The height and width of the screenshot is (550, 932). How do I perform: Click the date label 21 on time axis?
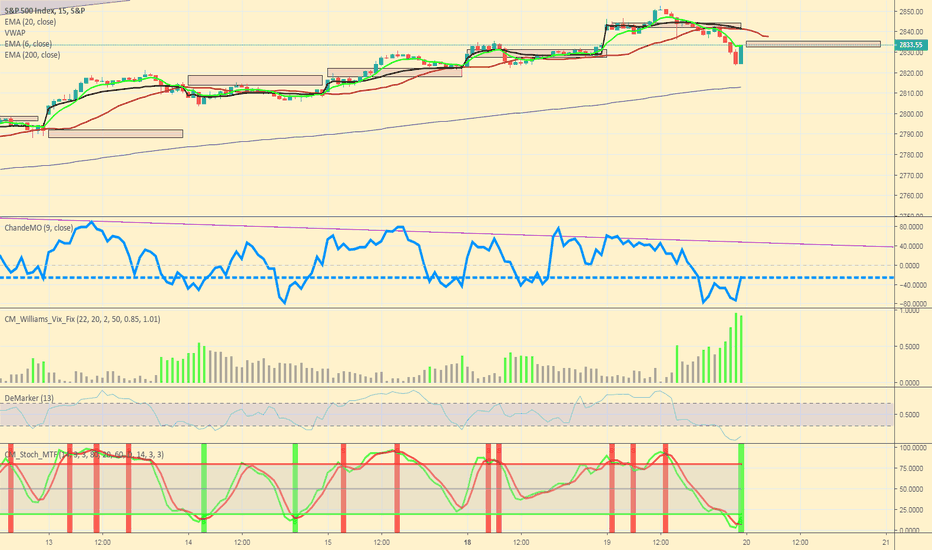[x=886, y=542]
